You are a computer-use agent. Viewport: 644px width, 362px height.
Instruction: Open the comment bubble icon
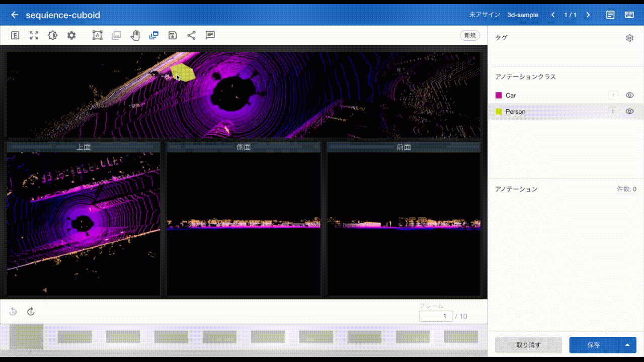coord(210,35)
